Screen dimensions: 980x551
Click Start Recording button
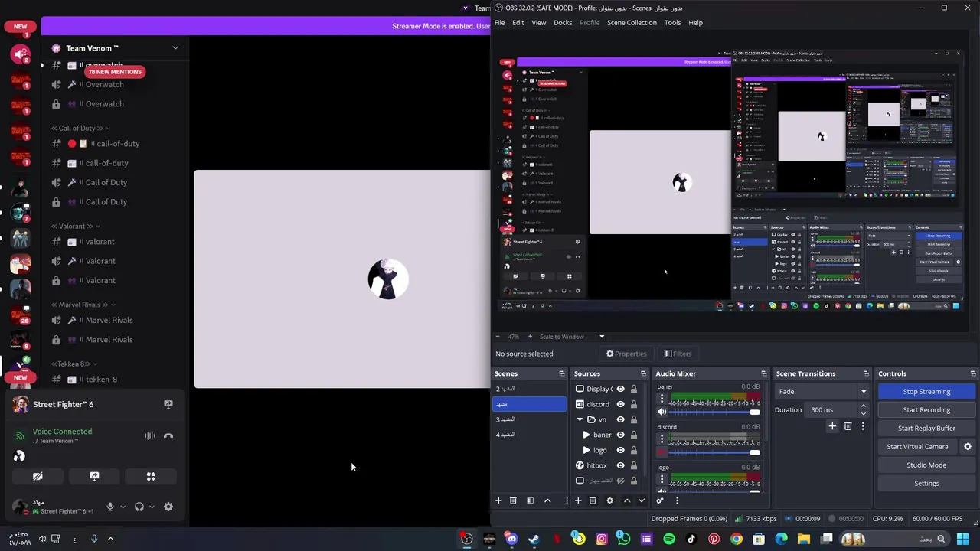pyautogui.click(x=926, y=409)
